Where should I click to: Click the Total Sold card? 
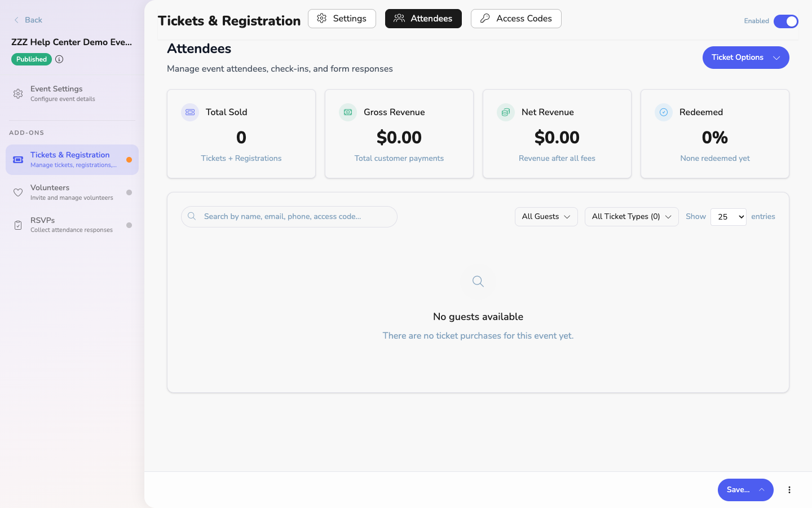point(241,134)
